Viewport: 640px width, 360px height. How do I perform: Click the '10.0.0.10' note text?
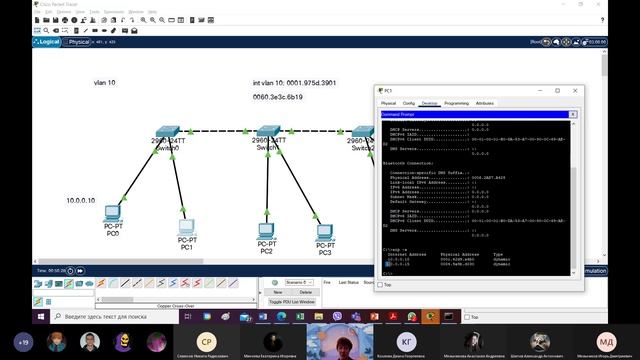(x=81, y=200)
